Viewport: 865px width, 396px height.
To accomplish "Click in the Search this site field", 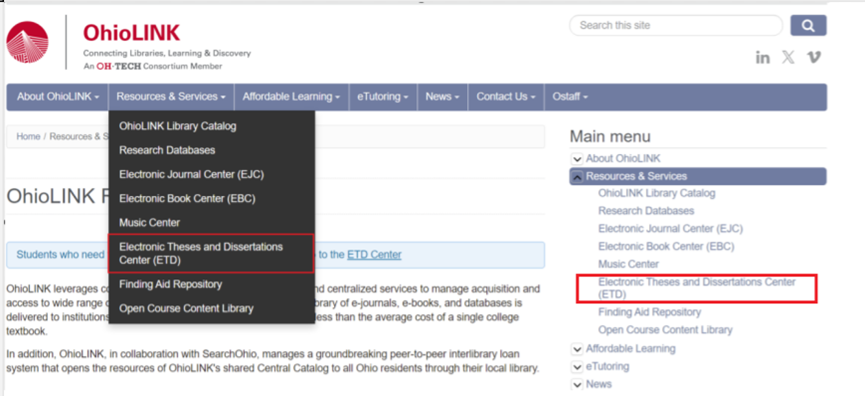I will 676,25.
